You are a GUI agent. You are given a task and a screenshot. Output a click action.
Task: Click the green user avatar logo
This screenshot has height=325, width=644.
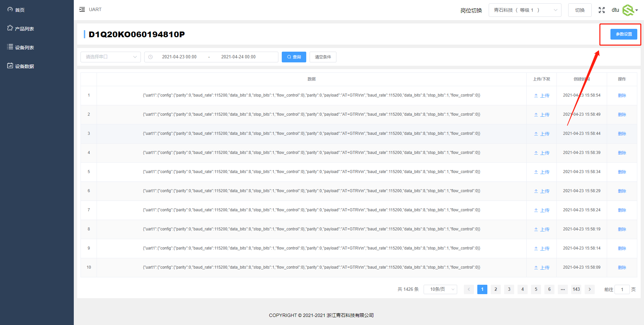pos(628,10)
